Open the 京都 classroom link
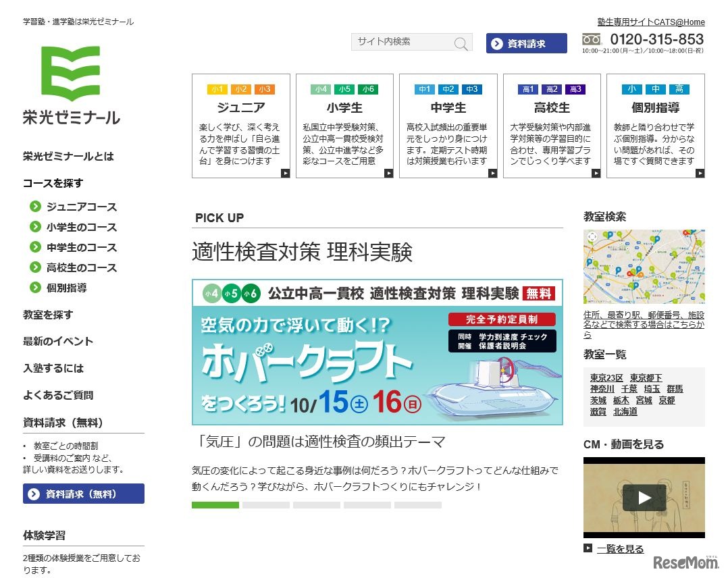 click(667, 400)
